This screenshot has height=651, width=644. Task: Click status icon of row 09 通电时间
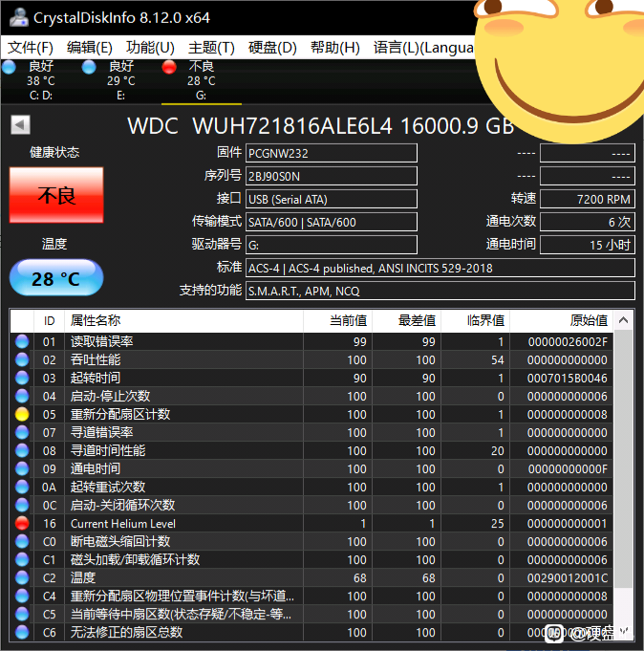pos(22,468)
